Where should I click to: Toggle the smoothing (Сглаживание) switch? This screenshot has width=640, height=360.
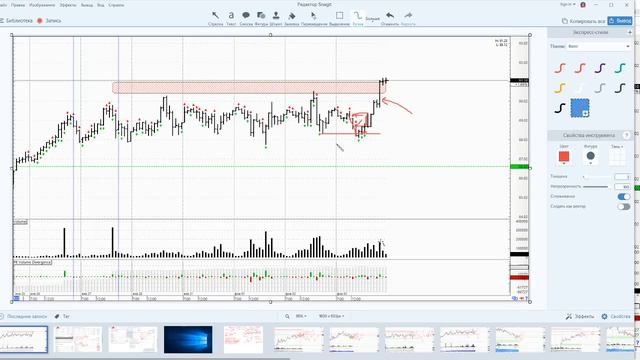(x=623, y=197)
